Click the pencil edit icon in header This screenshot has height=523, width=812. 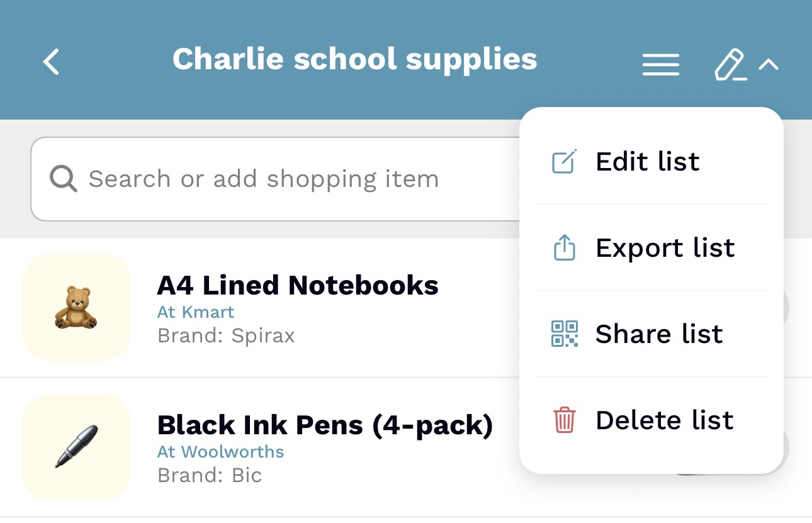[x=730, y=65]
